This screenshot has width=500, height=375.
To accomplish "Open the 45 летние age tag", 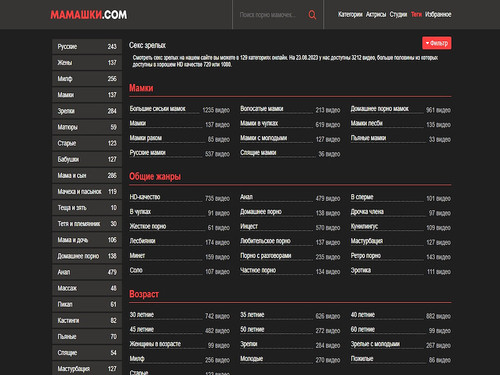I will tap(142, 329).
